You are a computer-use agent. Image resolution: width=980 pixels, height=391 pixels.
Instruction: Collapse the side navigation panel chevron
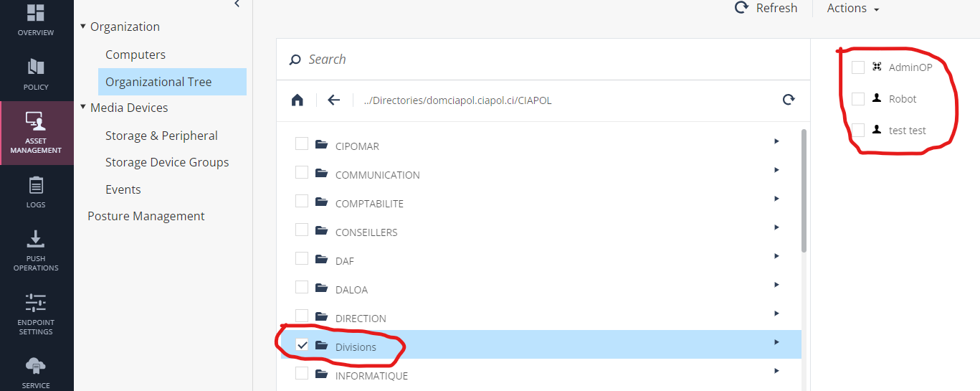pyautogui.click(x=237, y=4)
